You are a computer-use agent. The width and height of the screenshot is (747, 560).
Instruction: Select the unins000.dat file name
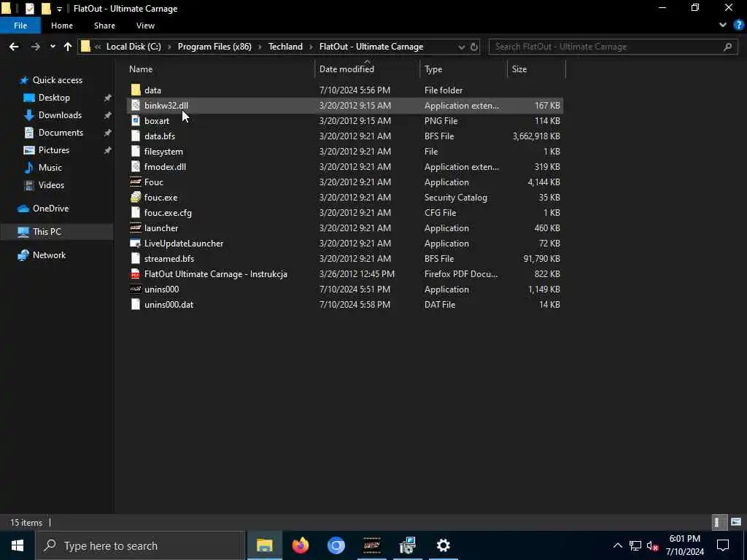169,305
